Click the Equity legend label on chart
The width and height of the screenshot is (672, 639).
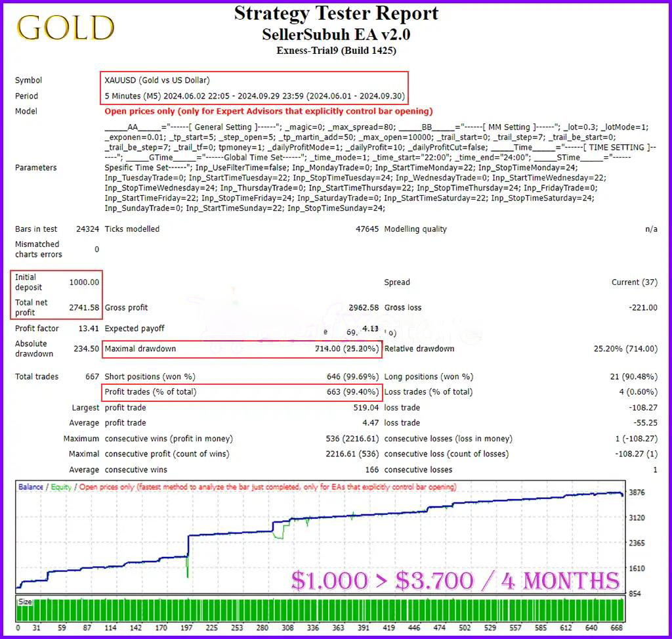coord(61,487)
